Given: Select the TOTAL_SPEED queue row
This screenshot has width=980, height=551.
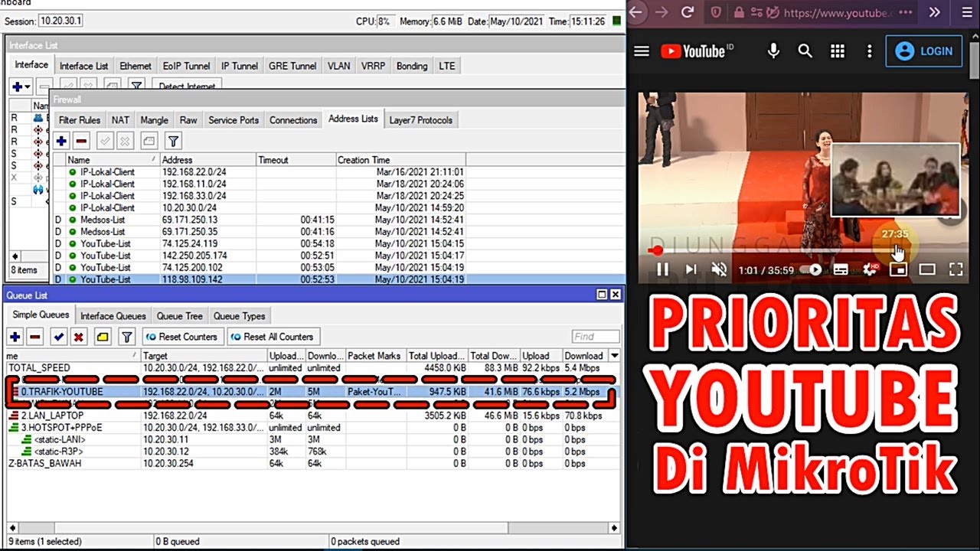Looking at the screenshot, I should click(312, 368).
